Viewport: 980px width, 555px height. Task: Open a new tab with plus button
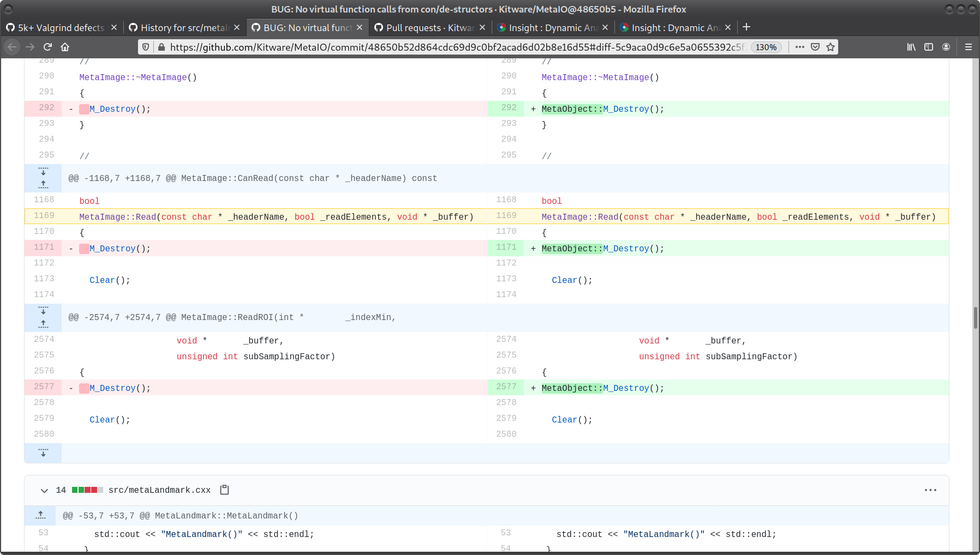746,27
